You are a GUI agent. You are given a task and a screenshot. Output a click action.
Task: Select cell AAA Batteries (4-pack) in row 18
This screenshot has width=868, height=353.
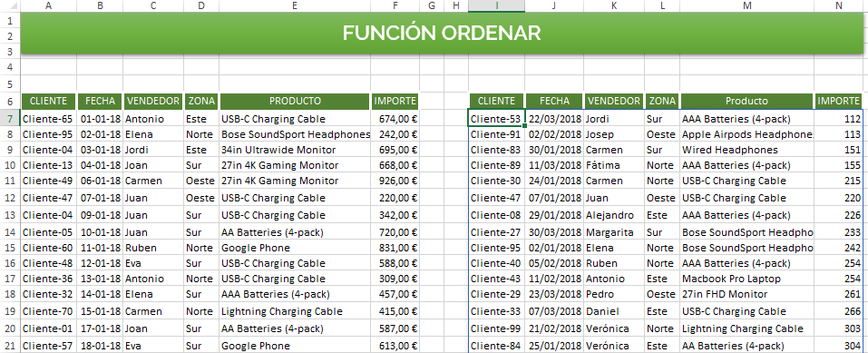coord(295,294)
